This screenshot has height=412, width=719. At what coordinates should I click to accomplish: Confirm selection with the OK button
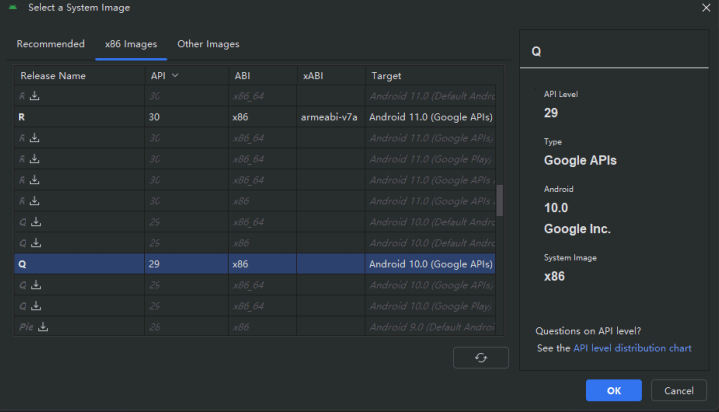tap(613, 390)
